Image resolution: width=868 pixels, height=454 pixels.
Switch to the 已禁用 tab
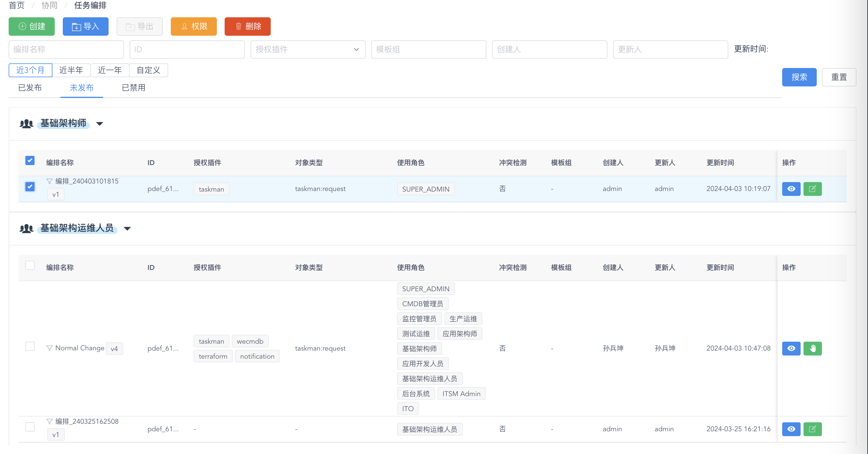tap(133, 88)
